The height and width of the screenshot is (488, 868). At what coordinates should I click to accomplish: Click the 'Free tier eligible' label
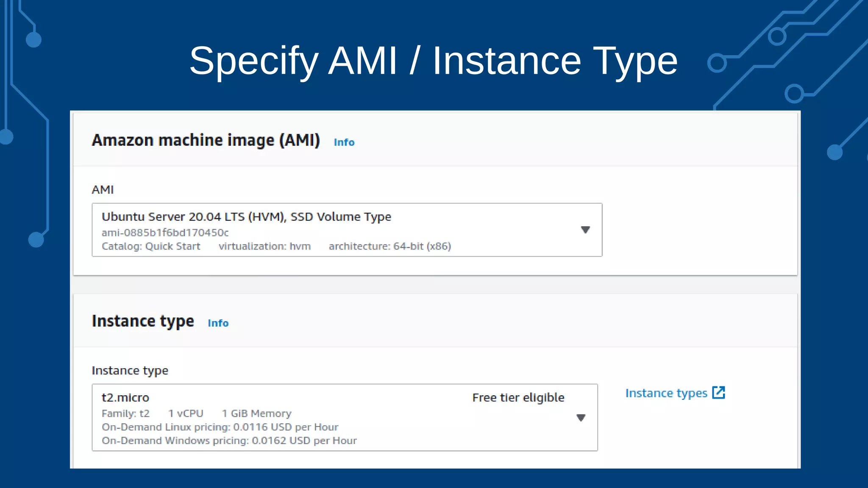(x=518, y=398)
